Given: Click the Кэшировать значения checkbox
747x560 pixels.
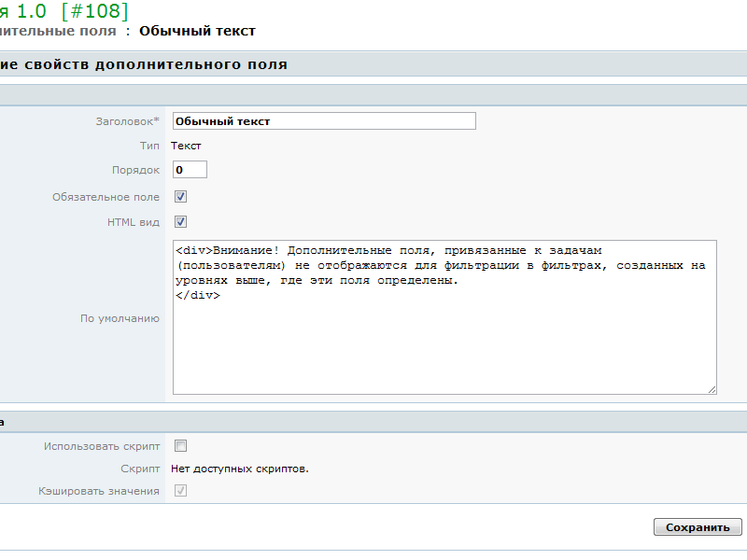Looking at the screenshot, I should click(181, 491).
